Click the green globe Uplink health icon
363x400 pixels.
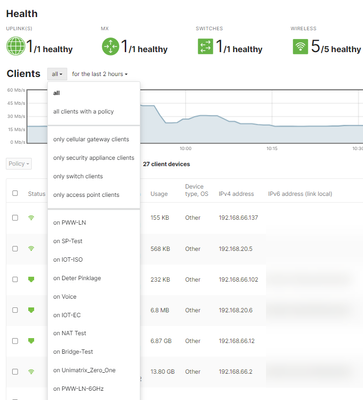pyautogui.click(x=16, y=46)
